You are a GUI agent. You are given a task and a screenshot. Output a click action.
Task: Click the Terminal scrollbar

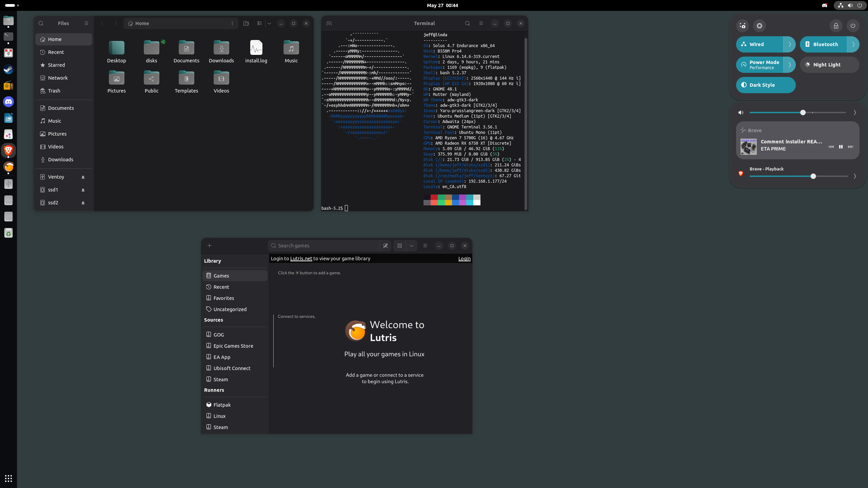tap(526, 124)
